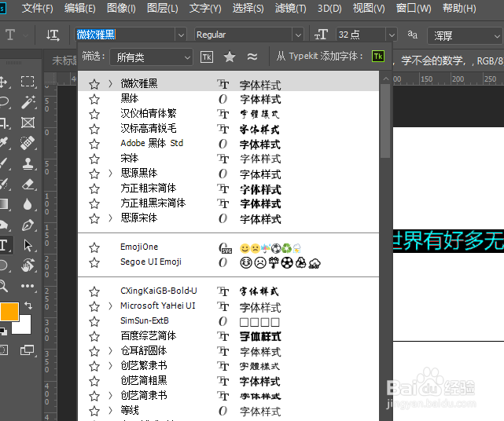Select the Pen tool

[x=28, y=225]
